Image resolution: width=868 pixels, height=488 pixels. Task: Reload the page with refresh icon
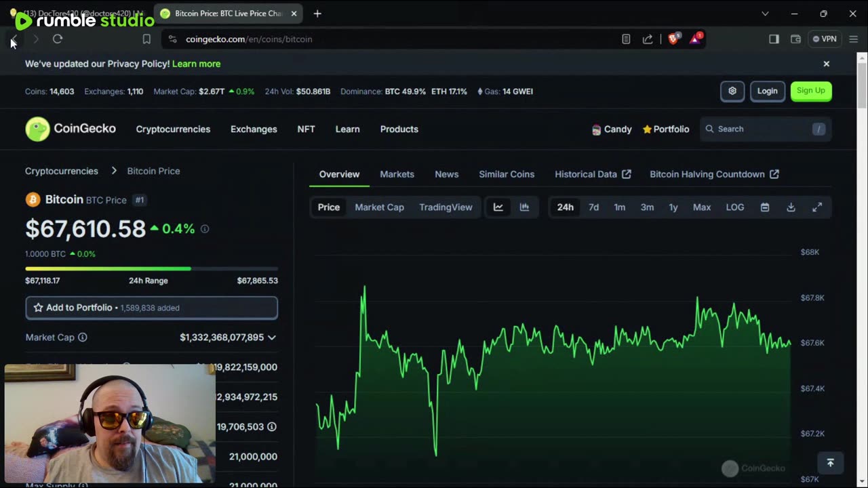[x=58, y=39]
